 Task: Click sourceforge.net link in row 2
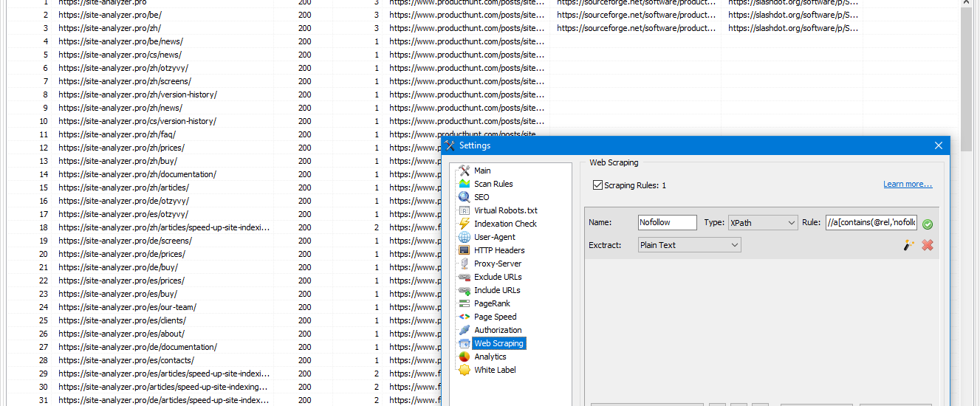click(x=636, y=15)
